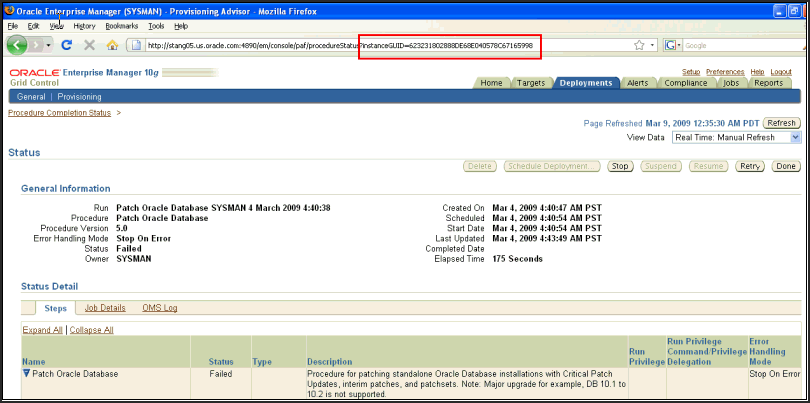The width and height of the screenshot is (810, 403).
Task: Collapse the Patch Oracle Database row triangle
Action: coord(26,373)
